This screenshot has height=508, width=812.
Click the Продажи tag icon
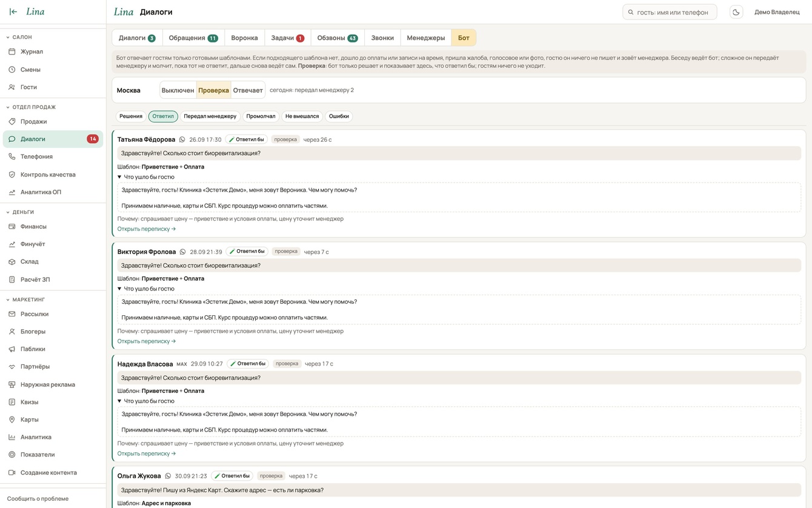[12, 121]
